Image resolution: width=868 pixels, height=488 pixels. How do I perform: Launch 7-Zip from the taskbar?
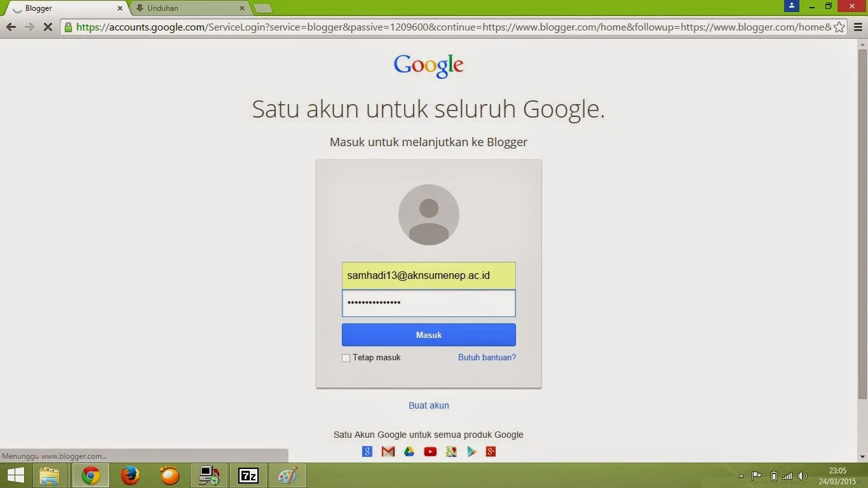click(248, 475)
